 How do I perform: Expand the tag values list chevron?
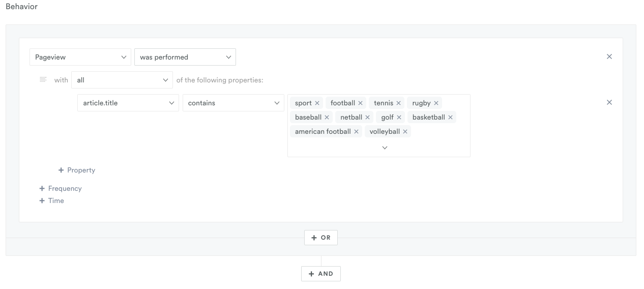(385, 148)
